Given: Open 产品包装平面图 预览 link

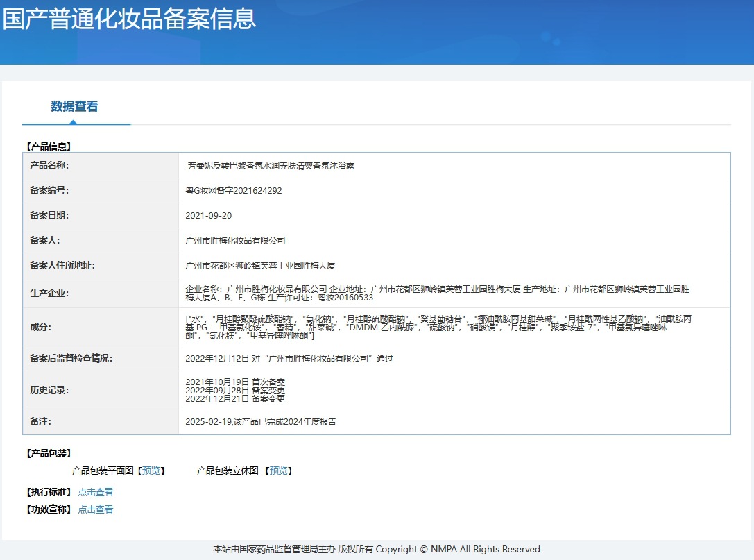Looking at the screenshot, I should pos(151,470).
